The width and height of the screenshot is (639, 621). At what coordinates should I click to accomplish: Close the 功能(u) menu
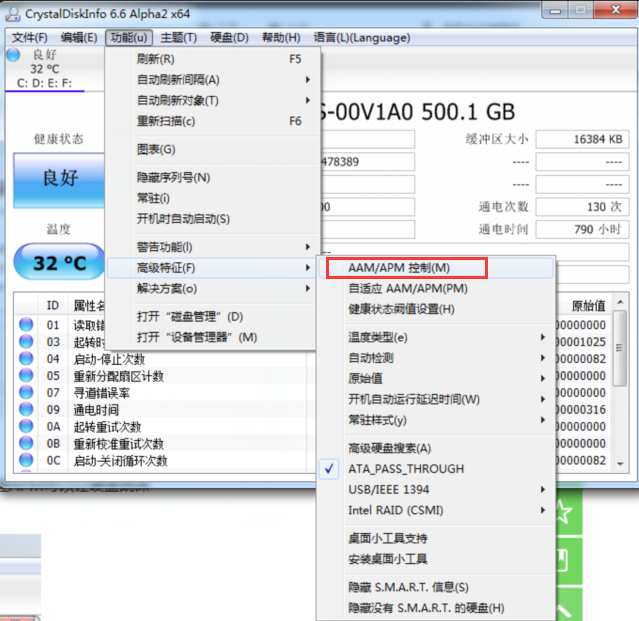tap(129, 38)
